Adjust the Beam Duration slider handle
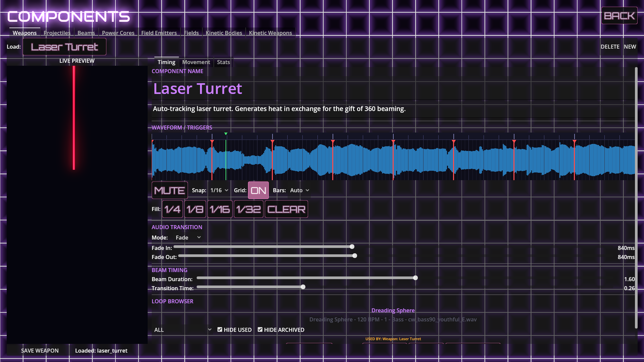Image resolution: width=644 pixels, height=362 pixels. pyautogui.click(x=415, y=278)
